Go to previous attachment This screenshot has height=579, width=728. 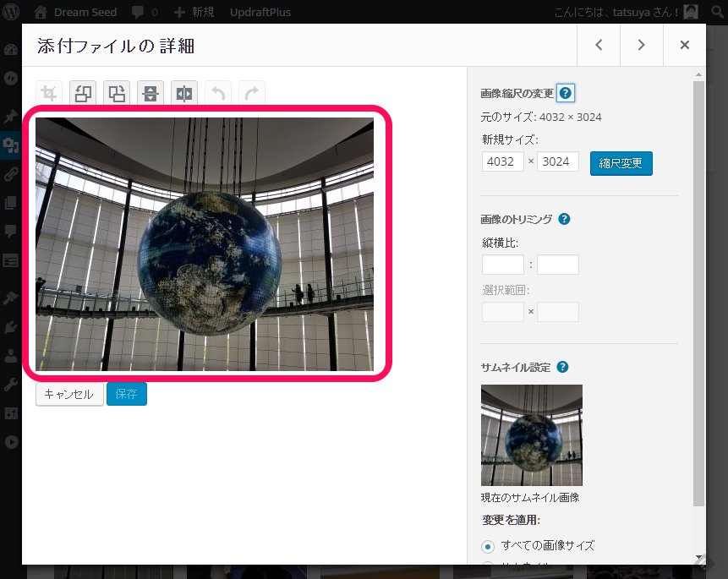[599, 45]
